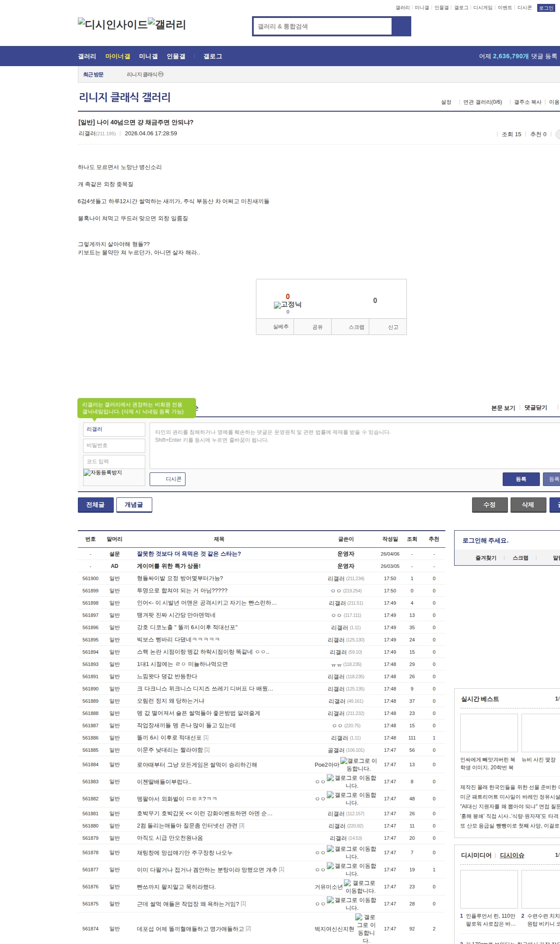The width and height of the screenshot is (560, 944).
Task: Open 미니갤 in the blue navigation bar
Action: point(148,56)
